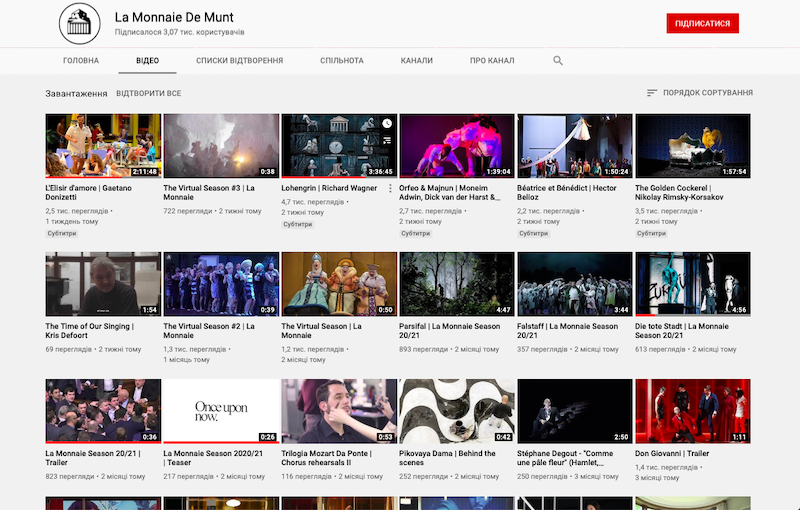Click ВІДТВОРИТИ ВСЕ play all button
Screen dimensions: 800x510
(148, 93)
